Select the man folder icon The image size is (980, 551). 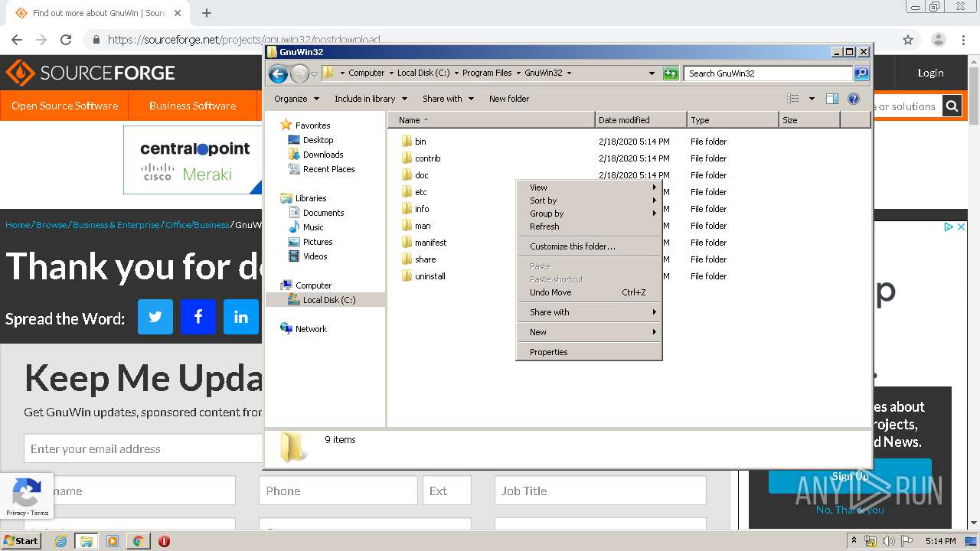pos(407,226)
